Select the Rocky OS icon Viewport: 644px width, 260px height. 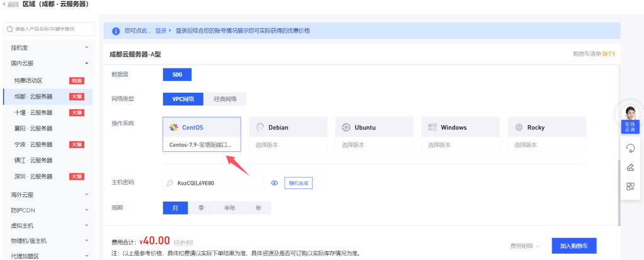(519, 127)
